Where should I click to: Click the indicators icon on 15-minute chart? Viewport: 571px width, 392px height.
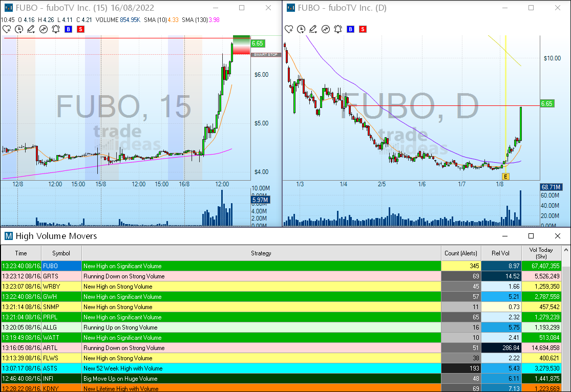[44, 29]
